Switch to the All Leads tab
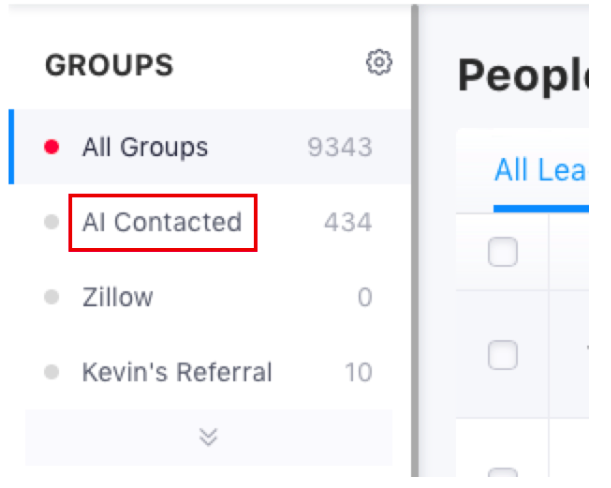Image resolution: width=611 pixels, height=488 pixels. [541, 170]
